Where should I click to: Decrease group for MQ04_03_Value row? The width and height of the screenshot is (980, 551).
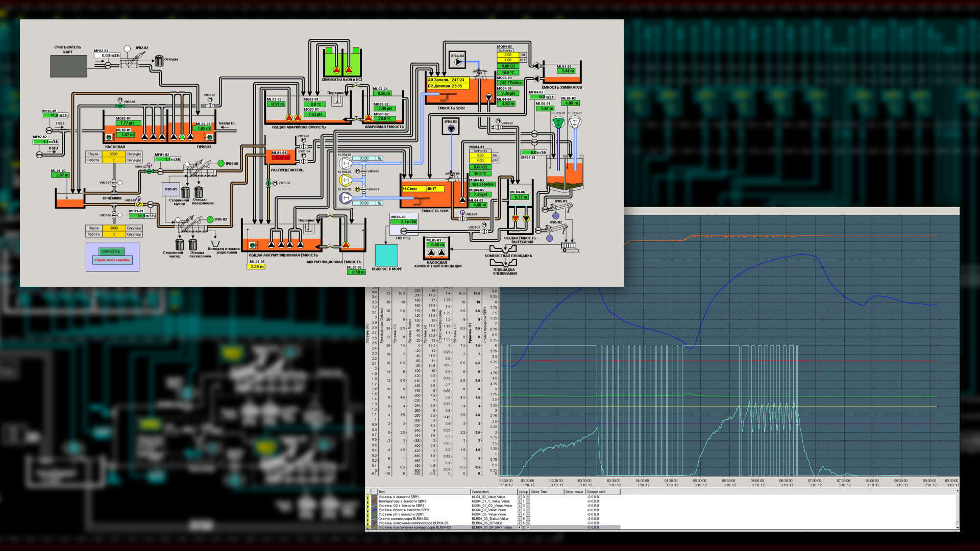click(520, 510)
